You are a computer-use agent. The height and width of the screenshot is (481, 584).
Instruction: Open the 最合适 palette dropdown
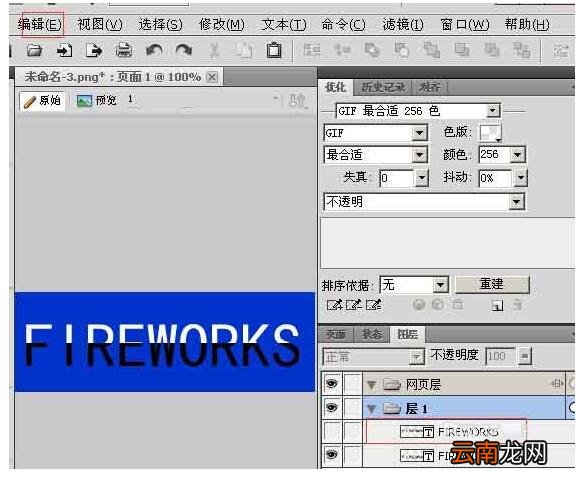[x=419, y=155]
